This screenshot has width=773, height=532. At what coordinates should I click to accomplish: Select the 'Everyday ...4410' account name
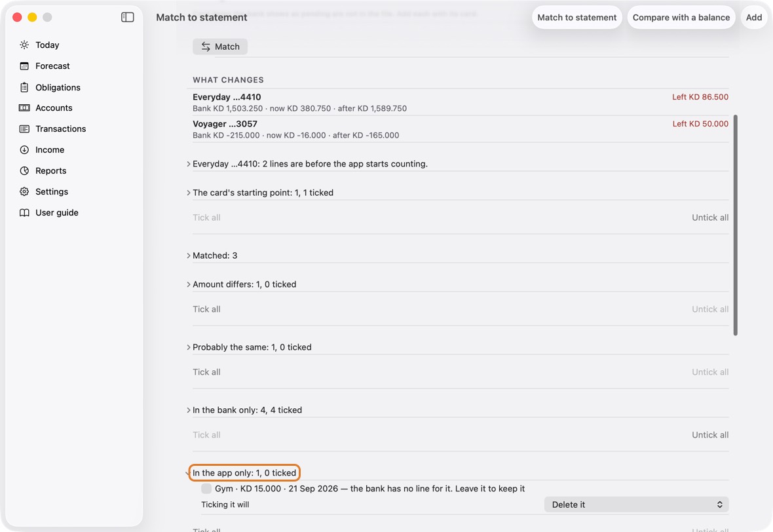click(227, 97)
